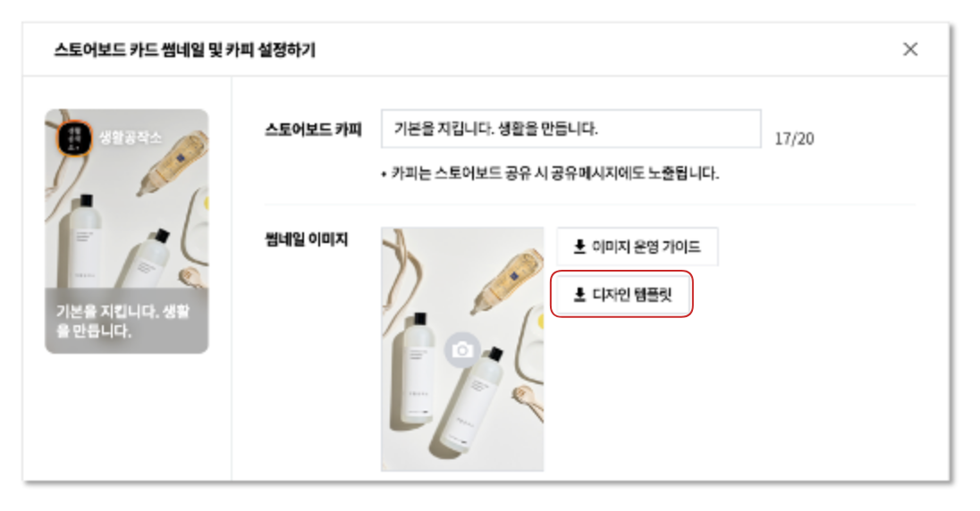Click the wooden spoon in thumbnail image

(x=528, y=400)
